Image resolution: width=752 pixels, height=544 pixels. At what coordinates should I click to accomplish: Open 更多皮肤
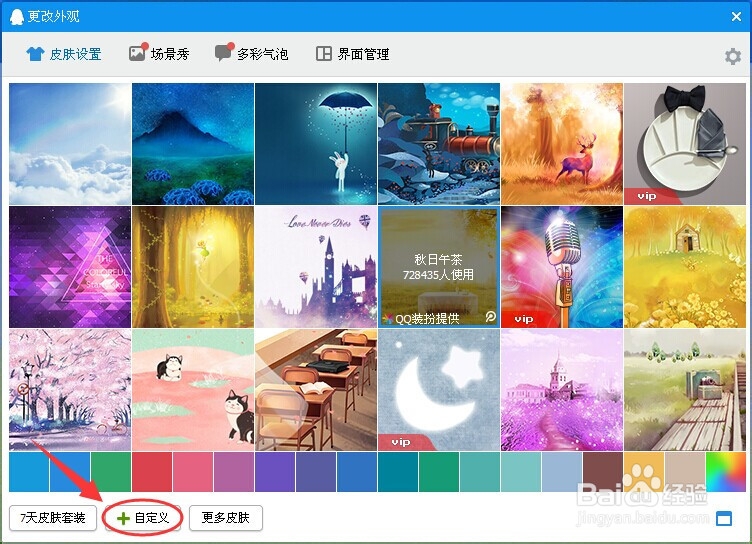226,518
